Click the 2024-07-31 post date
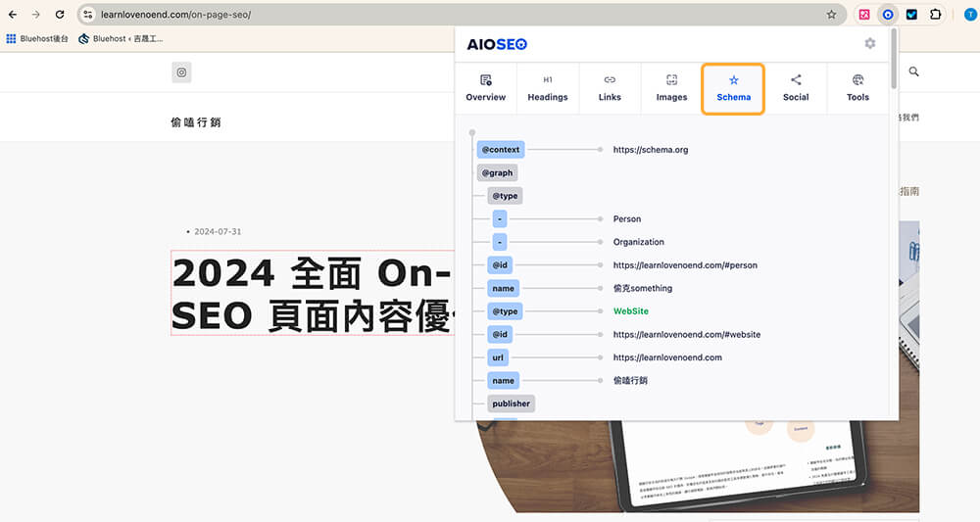This screenshot has width=980, height=522. [x=218, y=232]
